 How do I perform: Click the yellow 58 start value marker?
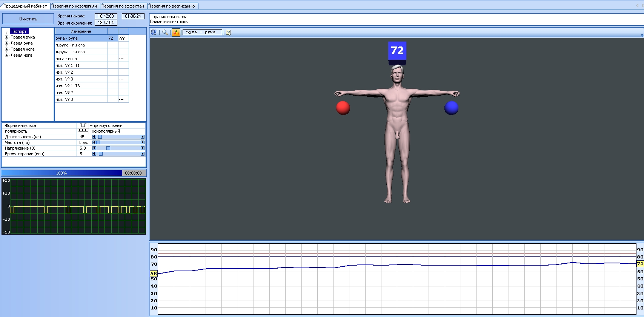tap(154, 274)
